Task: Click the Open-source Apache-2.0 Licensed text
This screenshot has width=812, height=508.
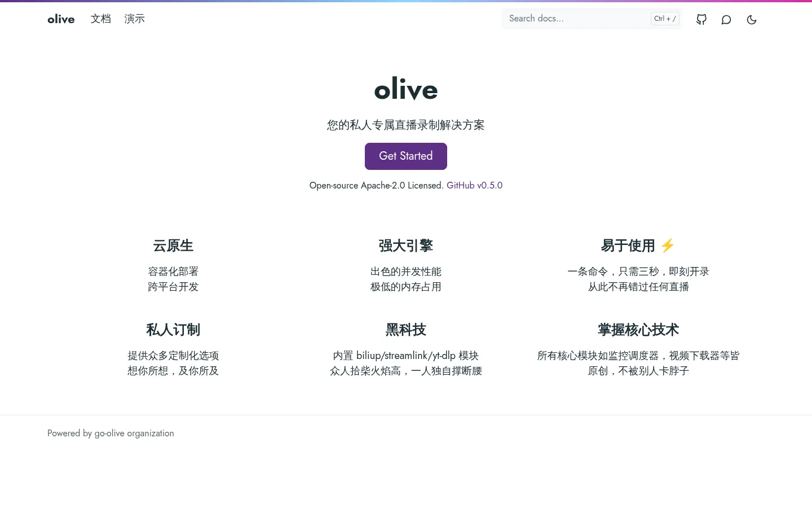Action: 377,185
